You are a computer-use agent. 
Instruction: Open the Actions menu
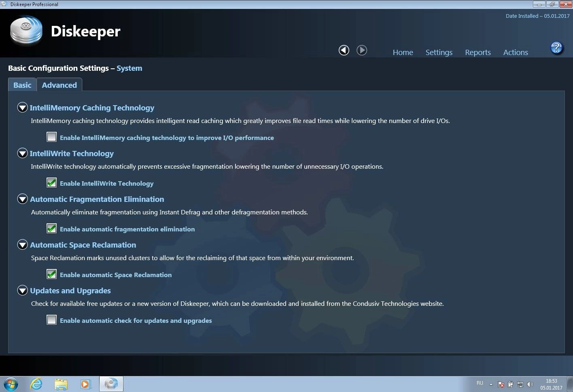click(x=516, y=52)
